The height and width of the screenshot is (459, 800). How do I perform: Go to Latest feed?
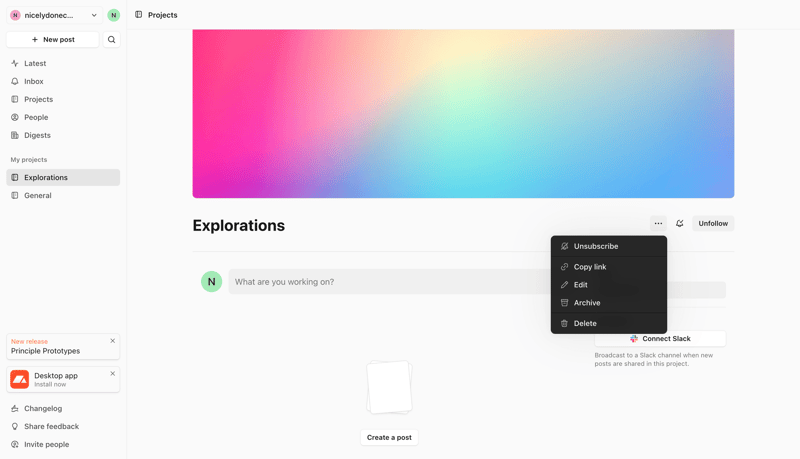pos(63,63)
